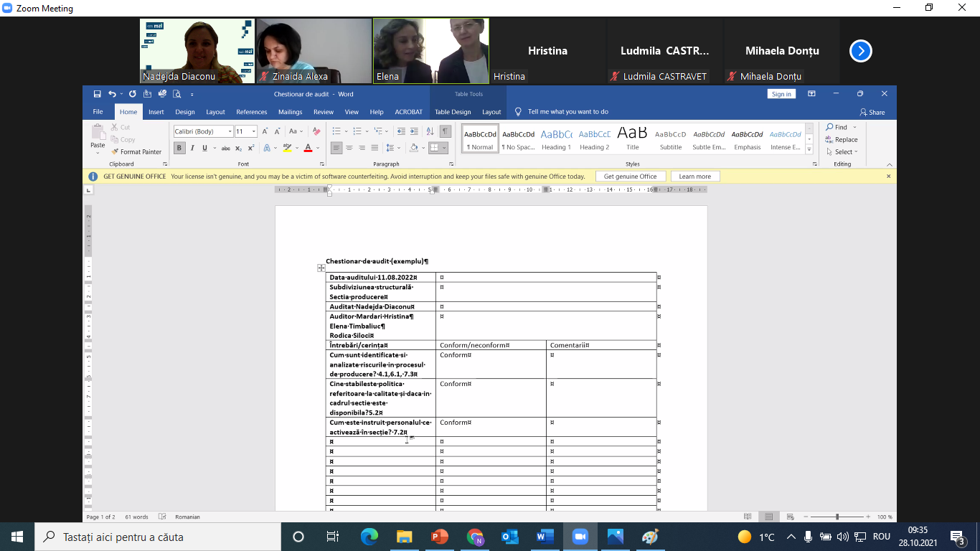Expand the Borders dropdown arrow
The height and width of the screenshot is (551, 980).
click(445, 149)
